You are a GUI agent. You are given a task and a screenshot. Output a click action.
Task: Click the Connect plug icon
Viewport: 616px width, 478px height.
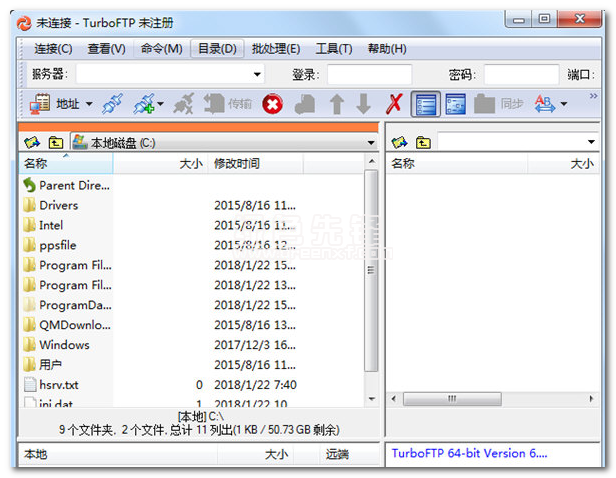tap(112, 104)
